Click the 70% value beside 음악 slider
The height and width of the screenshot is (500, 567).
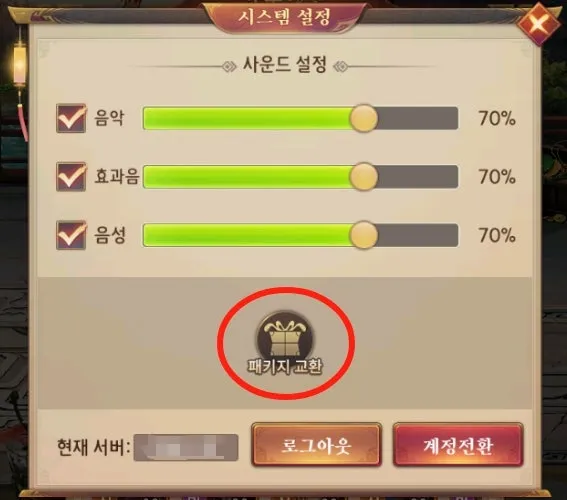click(x=497, y=118)
